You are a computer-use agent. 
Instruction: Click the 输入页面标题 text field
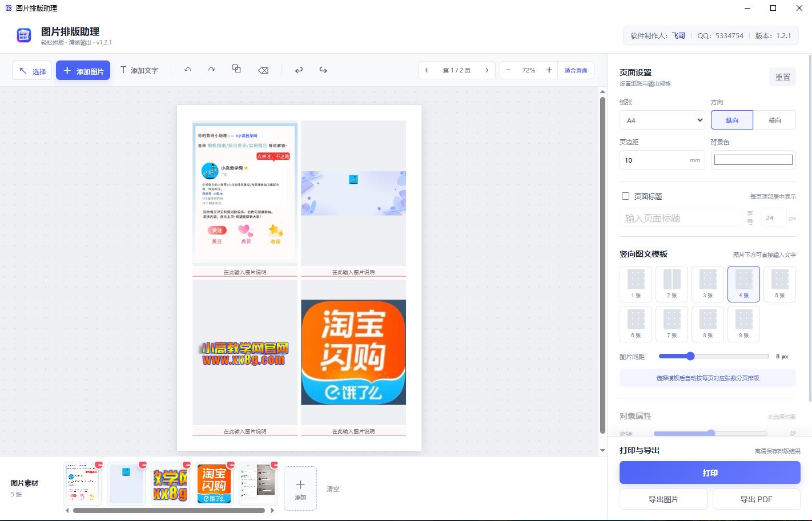pyautogui.click(x=681, y=218)
